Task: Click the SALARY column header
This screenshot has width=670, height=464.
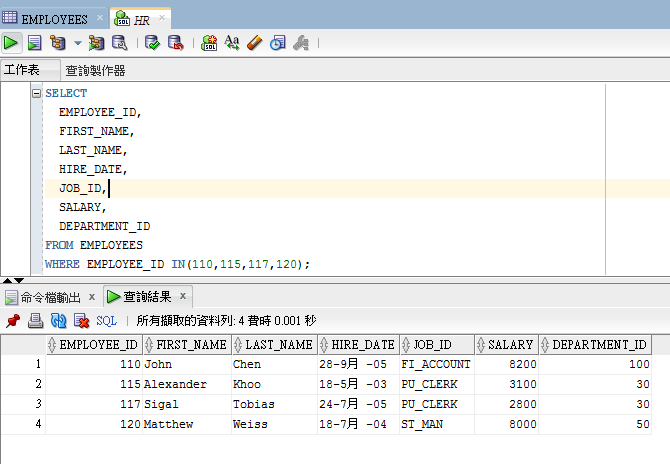Action: 506,345
